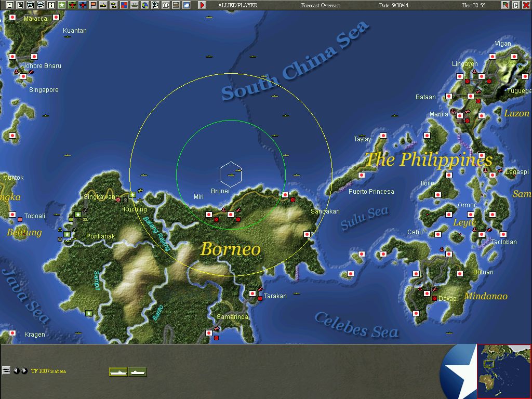This screenshot has height=399, width=532.
Task: Click the 'ALLIED PLAYER' header text
Action: 237,5
